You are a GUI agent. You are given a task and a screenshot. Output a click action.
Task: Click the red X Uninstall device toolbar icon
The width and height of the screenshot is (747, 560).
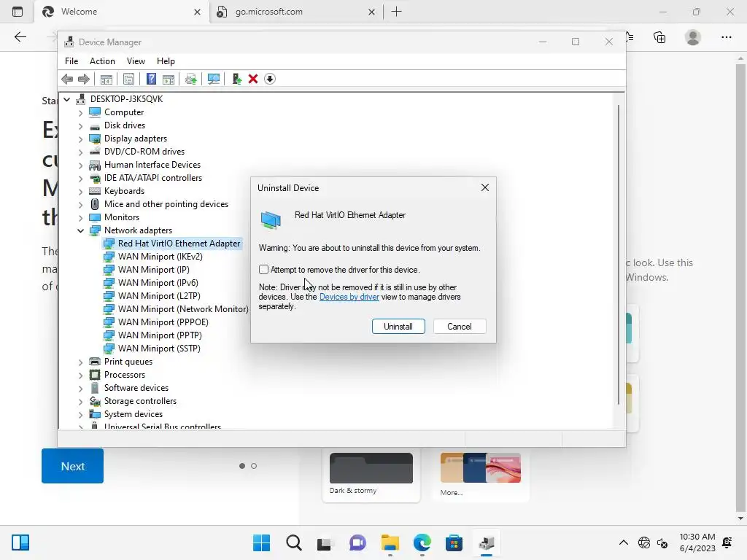(x=253, y=79)
